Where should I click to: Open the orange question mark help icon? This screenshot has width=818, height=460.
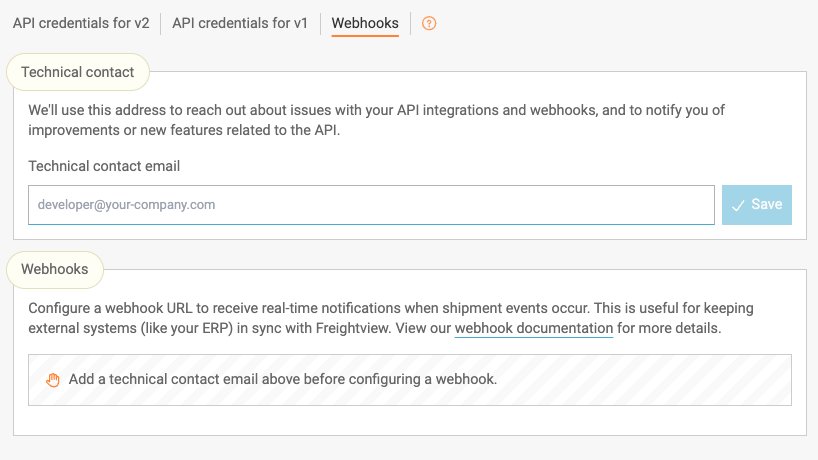429,23
